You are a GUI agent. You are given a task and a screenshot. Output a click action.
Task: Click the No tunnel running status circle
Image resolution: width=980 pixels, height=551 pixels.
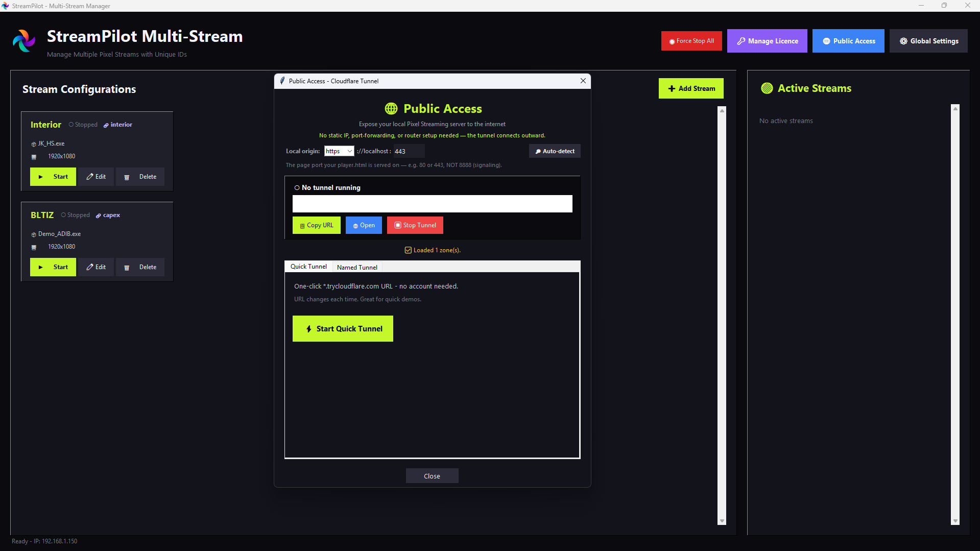point(297,188)
